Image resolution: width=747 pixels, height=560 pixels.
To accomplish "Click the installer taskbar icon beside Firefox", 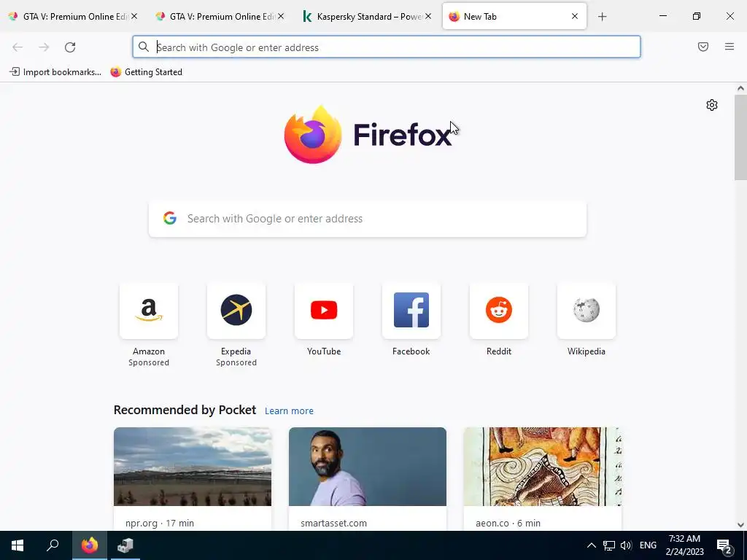I will pyautogui.click(x=125, y=545).
